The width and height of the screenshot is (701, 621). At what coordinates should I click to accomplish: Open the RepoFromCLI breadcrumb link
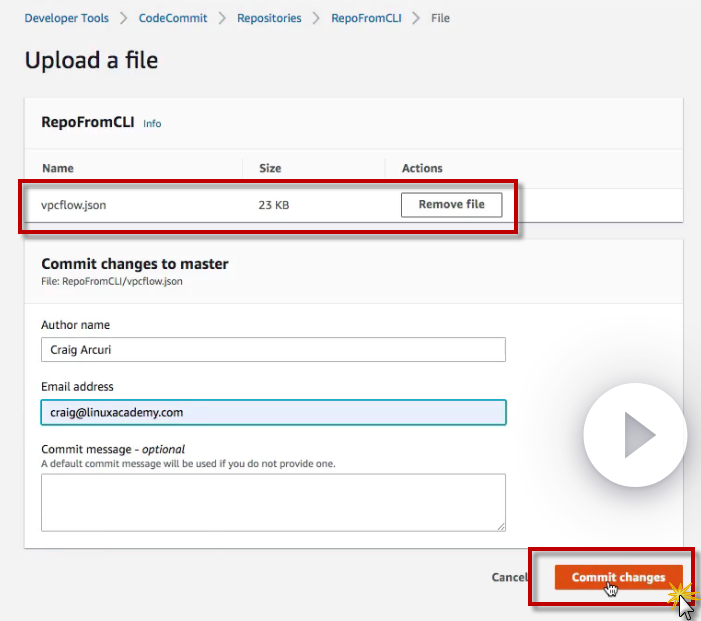(x=366, y=18)
